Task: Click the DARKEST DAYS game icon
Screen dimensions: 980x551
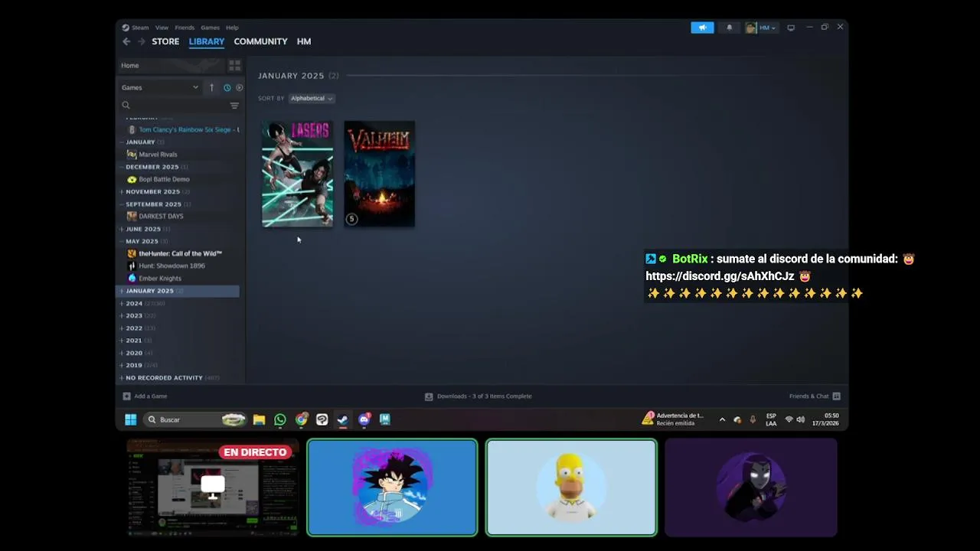Action: (132, 216)
